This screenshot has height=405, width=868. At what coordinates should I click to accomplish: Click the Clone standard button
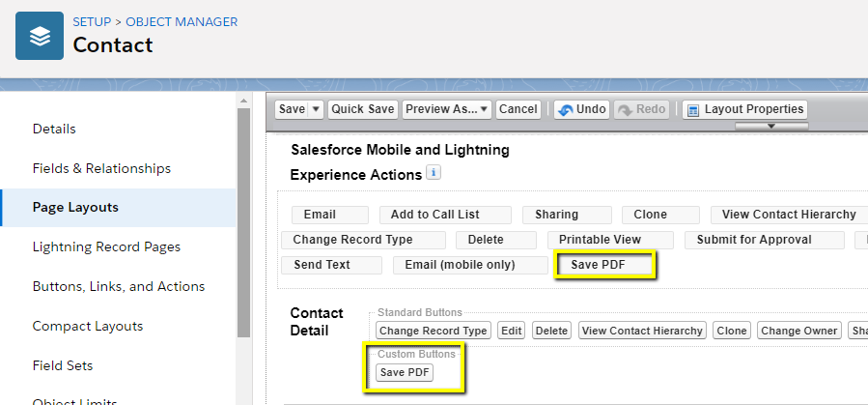[732, 331]
